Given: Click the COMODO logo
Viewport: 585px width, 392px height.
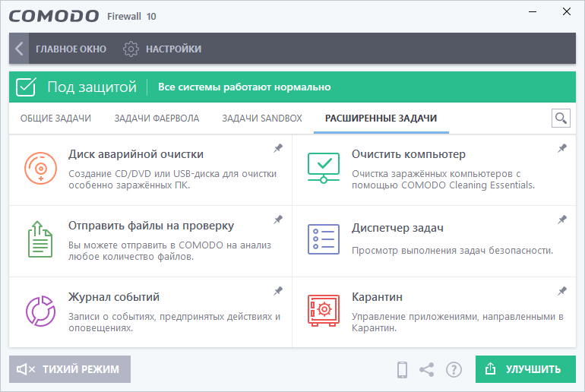Looking at the screenshot, I should [x=54, y=17].
